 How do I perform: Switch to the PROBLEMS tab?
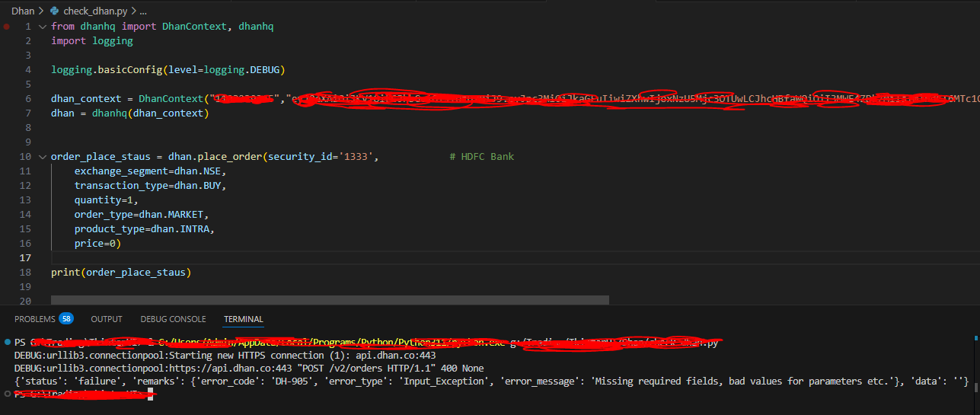[34, 319]
